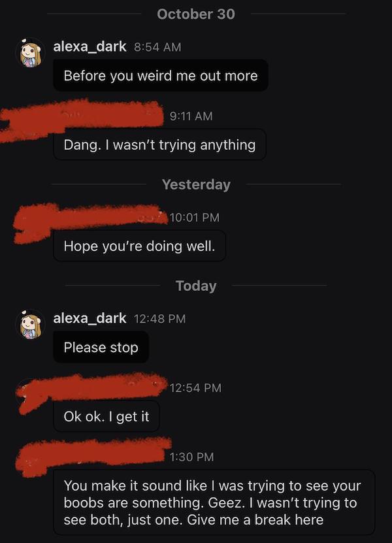This screenshot has width=392, height=543.
Task: Tap the 'Dang. I wasn't trying anything' bubble
Action: 161,144
